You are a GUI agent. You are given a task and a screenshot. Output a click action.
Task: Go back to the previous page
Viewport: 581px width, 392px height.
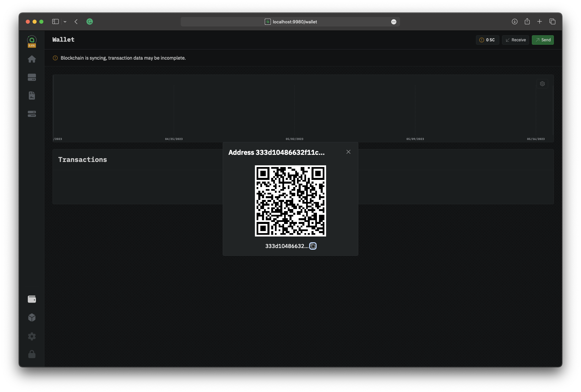coord(76,22)
